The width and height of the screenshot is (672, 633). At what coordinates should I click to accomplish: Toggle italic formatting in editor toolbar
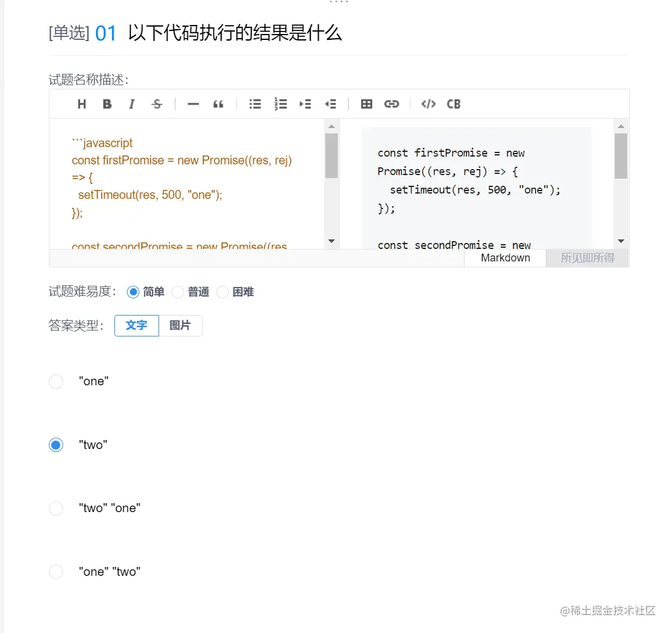[132, 104]
